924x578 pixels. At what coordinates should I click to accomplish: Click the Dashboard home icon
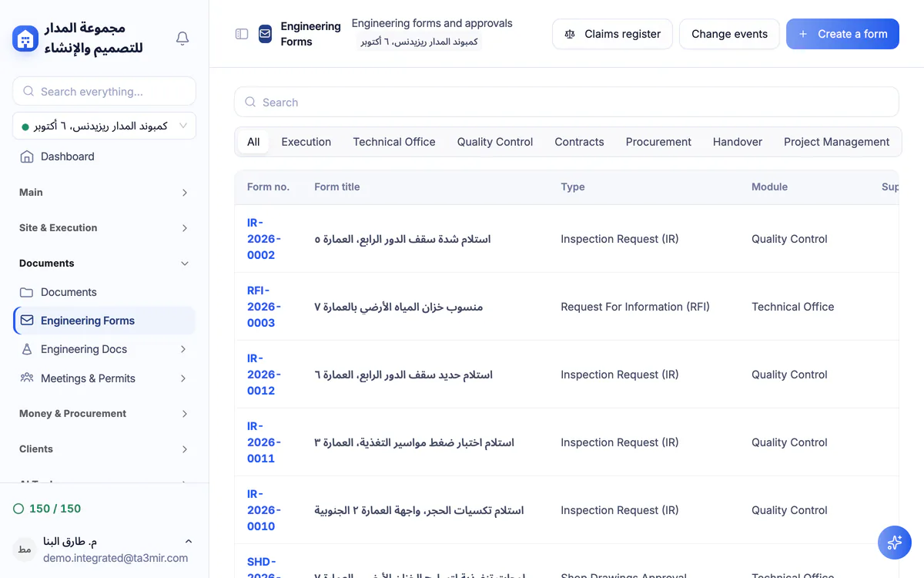[27, 156]
